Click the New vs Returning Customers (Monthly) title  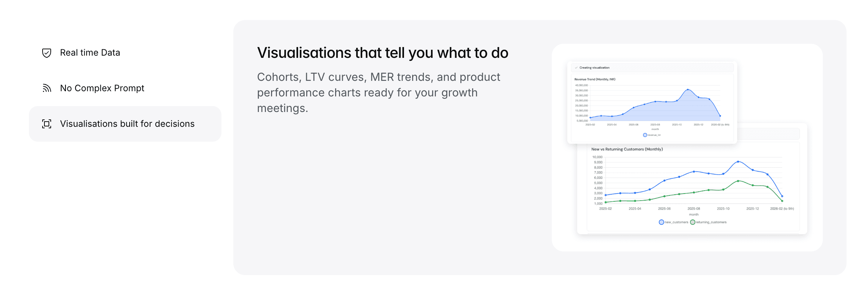(x=627, y=149)
